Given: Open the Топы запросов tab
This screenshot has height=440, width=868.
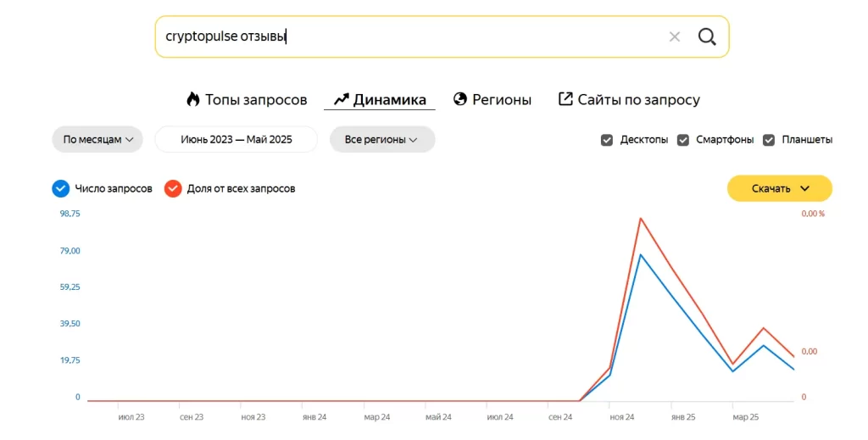Looking at the screenshot, I should coord(247,100).
